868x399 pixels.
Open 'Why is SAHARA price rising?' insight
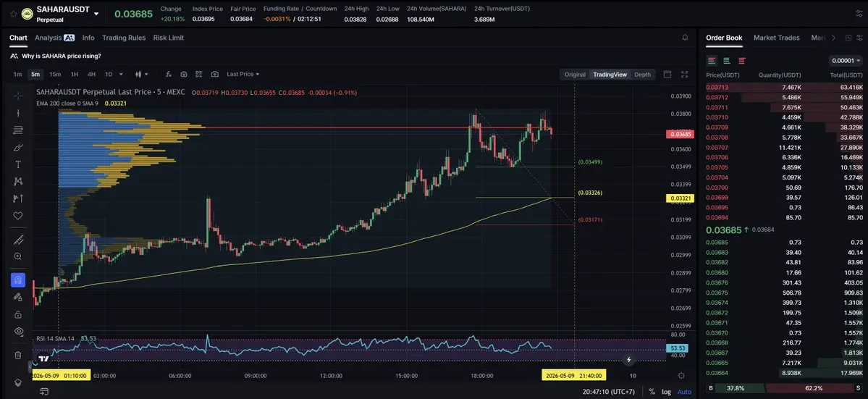[62, 56]
